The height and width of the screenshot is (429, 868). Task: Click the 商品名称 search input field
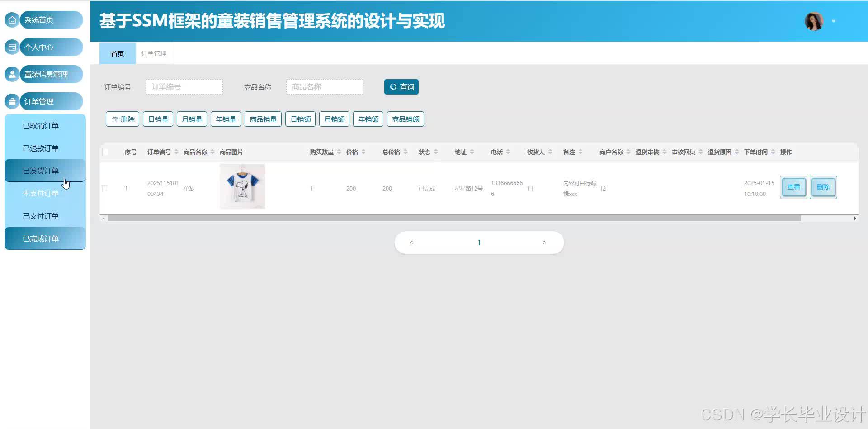tap(325, 87)
